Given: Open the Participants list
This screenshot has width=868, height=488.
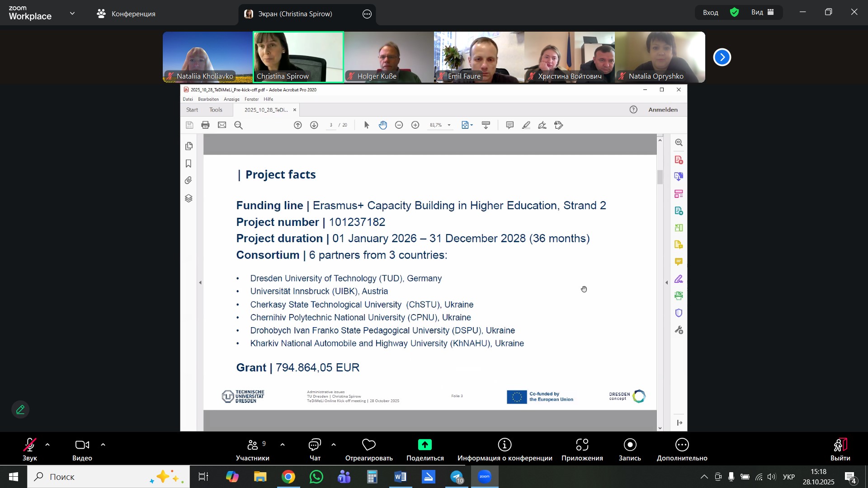Looking at the screenshot, I should click(252, 450).
